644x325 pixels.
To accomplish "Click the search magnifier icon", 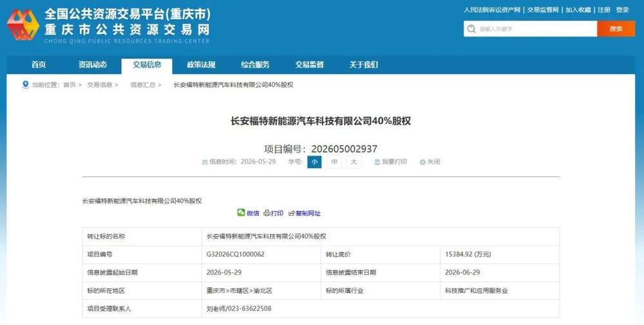I will pyautogui.click(x=471, y=29).
